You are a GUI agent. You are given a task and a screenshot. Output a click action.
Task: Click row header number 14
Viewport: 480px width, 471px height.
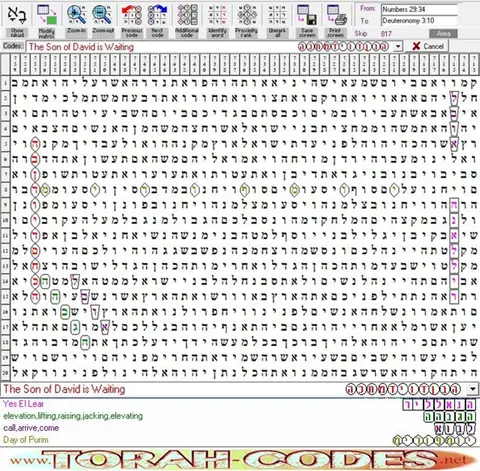click(x=6, y=281)
